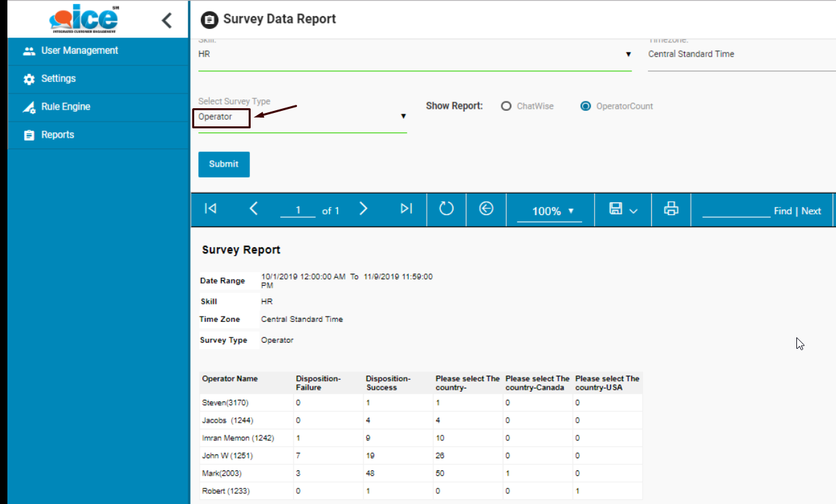This screenshot has height=504, width=836.
Task: Collapse the sidebar with the back chevron
Action: pyautogui.click(x=167, y=21)
